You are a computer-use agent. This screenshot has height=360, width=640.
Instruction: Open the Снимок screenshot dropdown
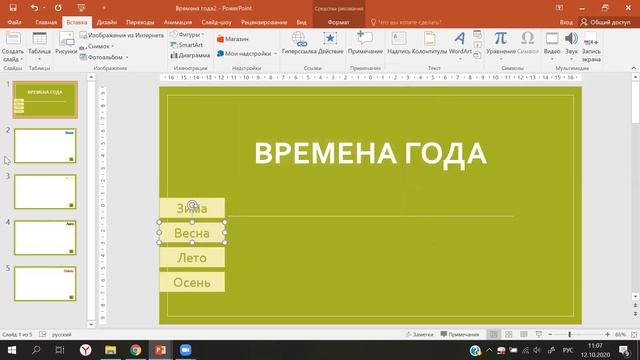click(x=96, y=47)
